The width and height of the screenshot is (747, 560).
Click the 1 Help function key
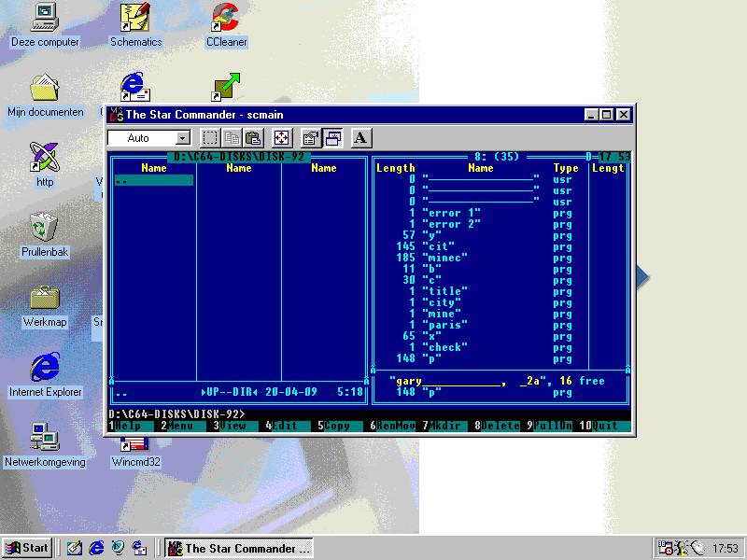[x=131, y=426]
